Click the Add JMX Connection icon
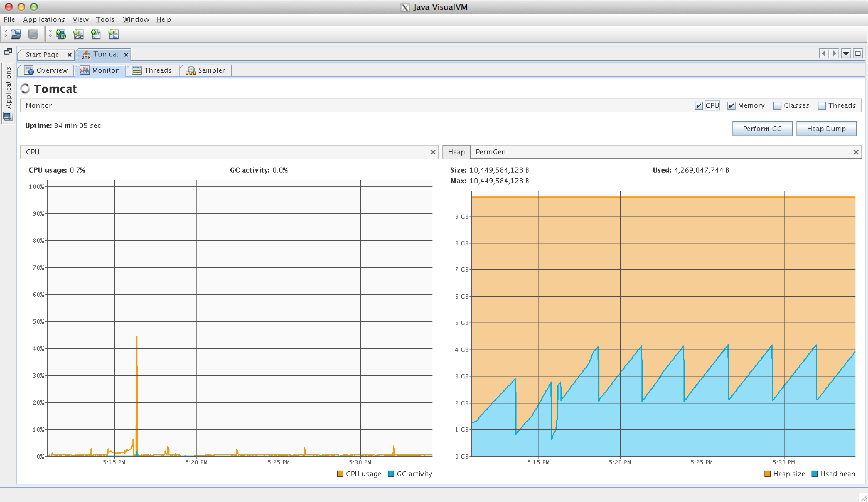 tap(78, 34)
